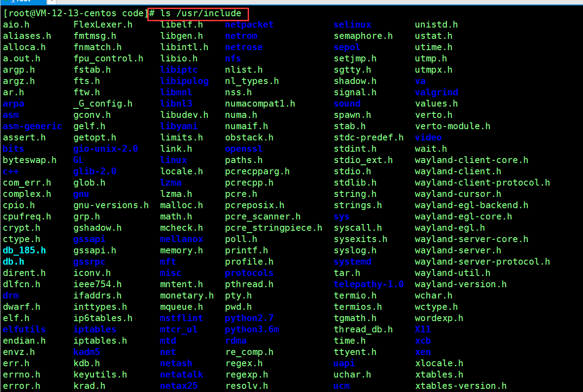The image size is (583, 392).
Task: Select the xtables-version.h file name
Action: pos(461,386)
